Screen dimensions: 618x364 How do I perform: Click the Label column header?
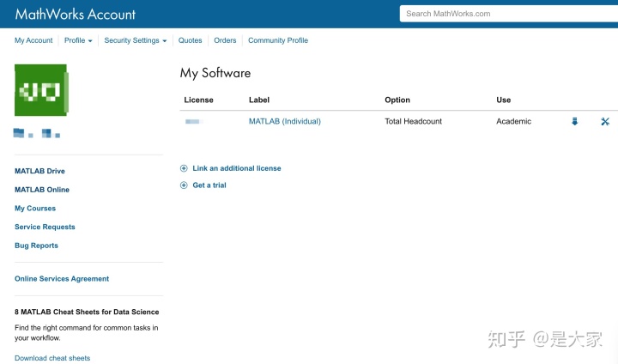(259, 100)
